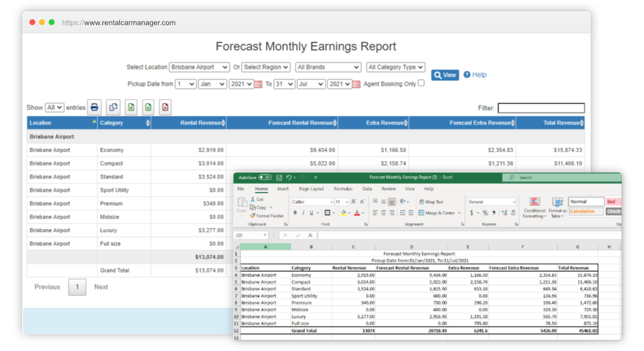The image size is (644, 351).
Task: Copy the report data to clipboard
Action: click(x=114, y=107)
